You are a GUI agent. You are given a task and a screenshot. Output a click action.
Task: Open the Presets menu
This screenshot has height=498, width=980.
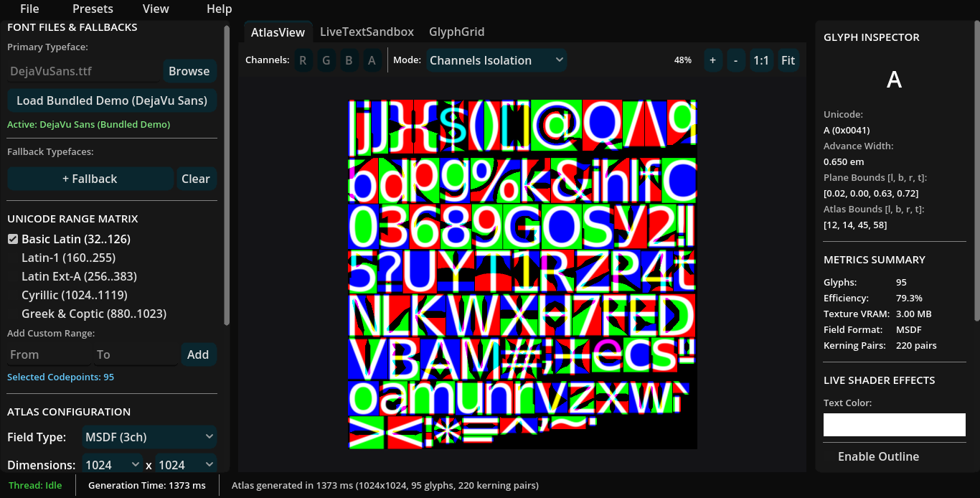93,9
